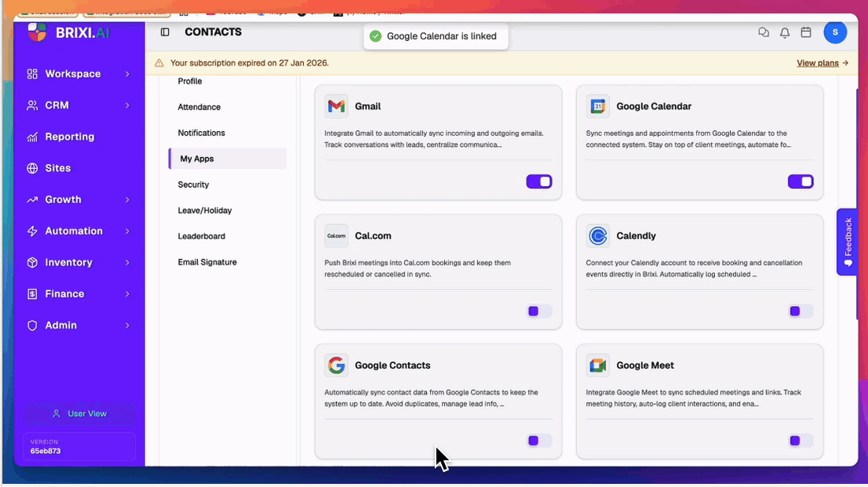Enable the Google Contacts integration toggle
The image size is (868, 487).
(x=539, y=440)
